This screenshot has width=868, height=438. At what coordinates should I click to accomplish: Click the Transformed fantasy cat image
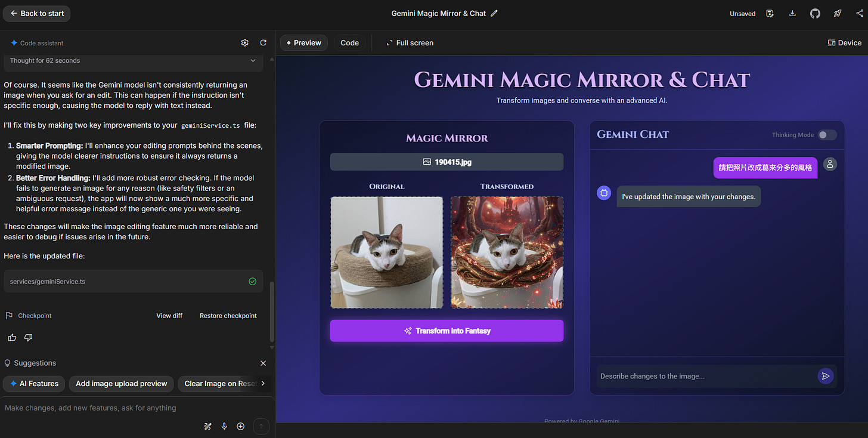(x=507, y=252)
